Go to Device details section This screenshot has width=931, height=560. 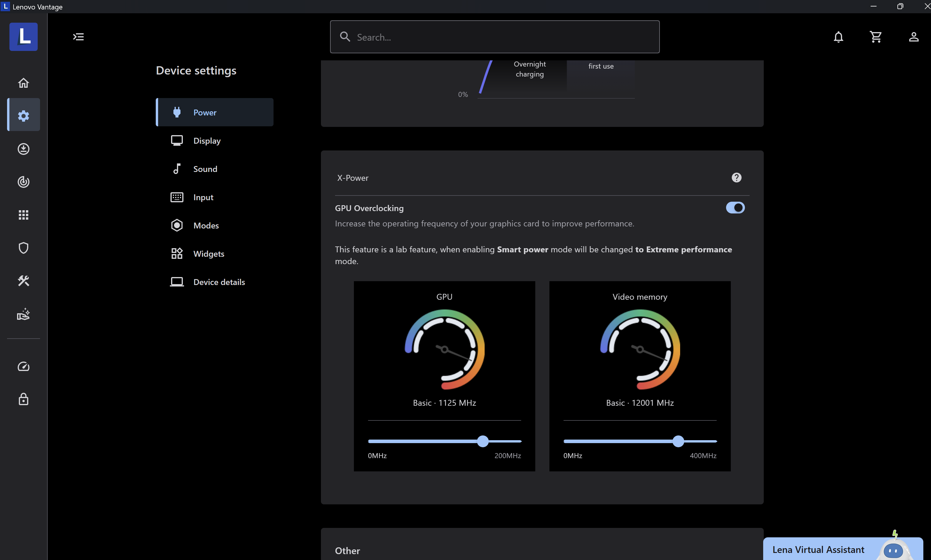pos(219,282)
